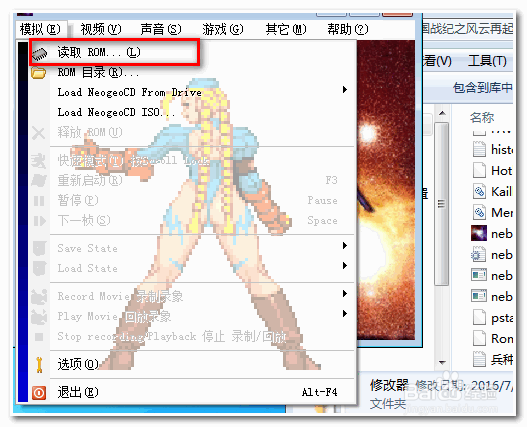Click the Explorer vertical scrollbar thumb
Viewport: 527px width, 427px height.
tap(441, 204)
